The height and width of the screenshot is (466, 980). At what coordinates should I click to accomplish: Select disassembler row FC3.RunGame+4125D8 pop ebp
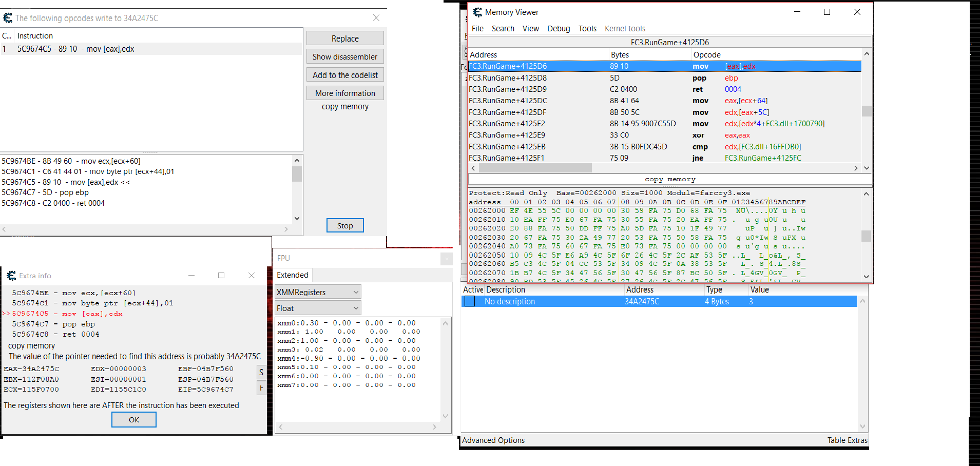click(x=665, y=78)
